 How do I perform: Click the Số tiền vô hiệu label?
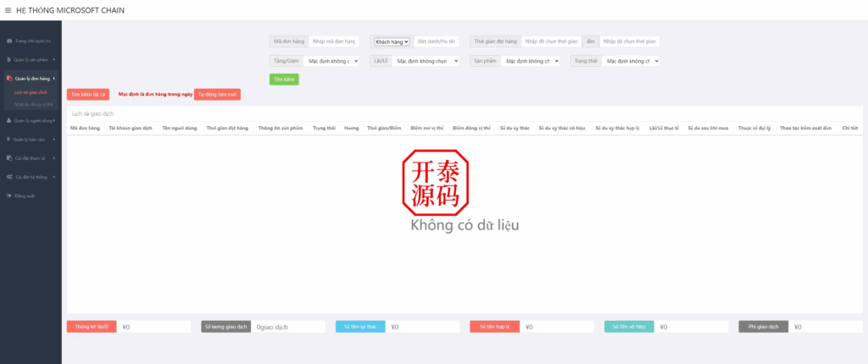click(629, 327)
